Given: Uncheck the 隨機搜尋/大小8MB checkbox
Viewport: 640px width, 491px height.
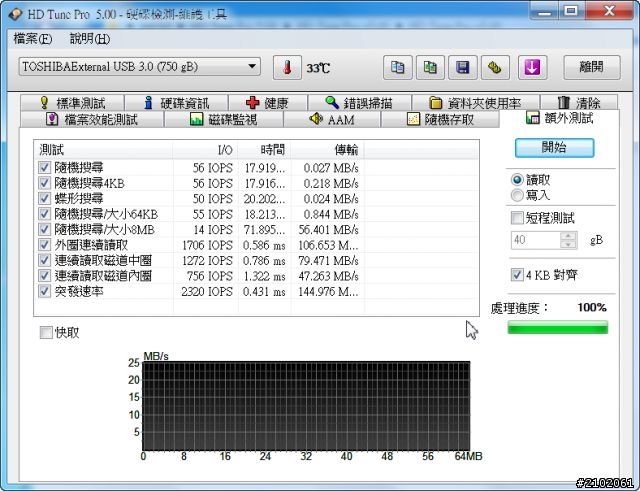Looking at the screenshot, I should 44,230.
